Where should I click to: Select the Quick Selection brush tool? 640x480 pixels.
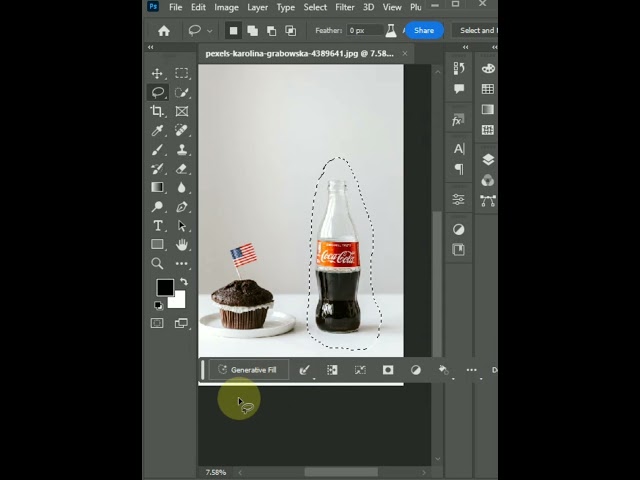(182, 92)
